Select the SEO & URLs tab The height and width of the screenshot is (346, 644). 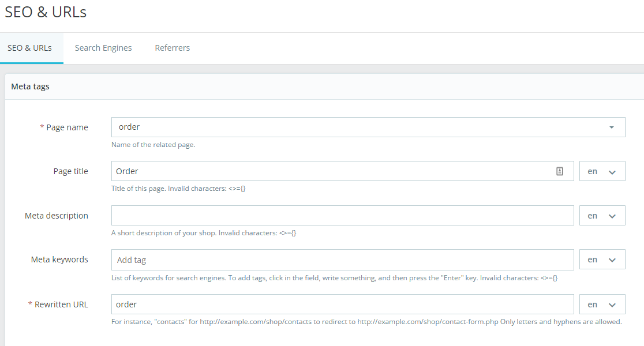tap(29, 48)
